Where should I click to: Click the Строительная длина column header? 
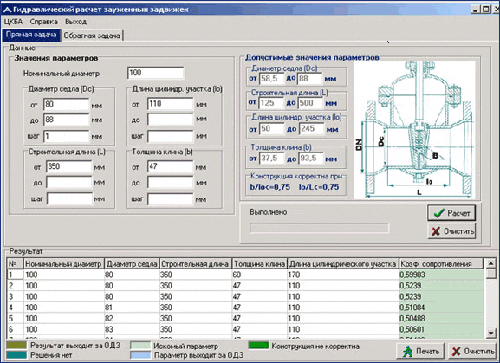coord(195,264)
